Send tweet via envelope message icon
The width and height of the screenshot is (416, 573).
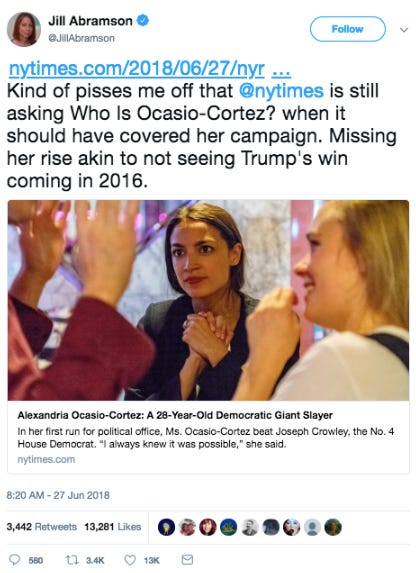pyautogui.click(x=187, y=559)
